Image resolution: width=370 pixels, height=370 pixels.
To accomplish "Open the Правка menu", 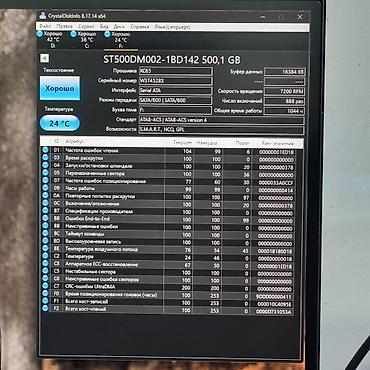I will (x=64, y=26).
